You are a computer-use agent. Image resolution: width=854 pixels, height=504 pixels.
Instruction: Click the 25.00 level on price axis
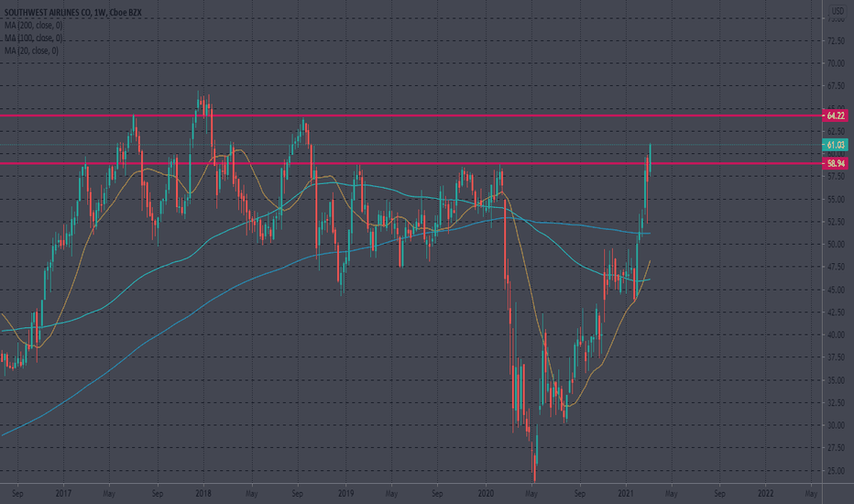pyautogui.click(x=836, y=471)
